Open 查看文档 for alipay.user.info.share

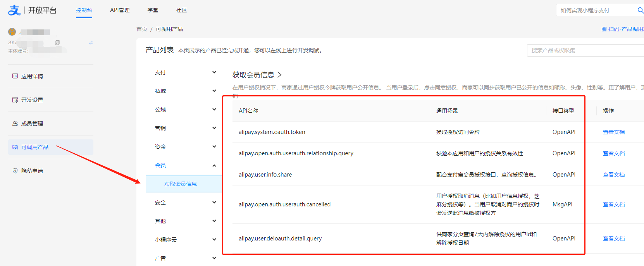point(613,175)
